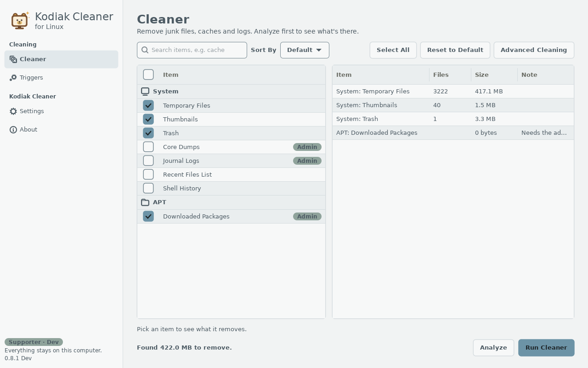Uncheck the Downloaded Packages checkbox
Image resolution: width=588 pixels, height=368 pixels.
[148, 216]
